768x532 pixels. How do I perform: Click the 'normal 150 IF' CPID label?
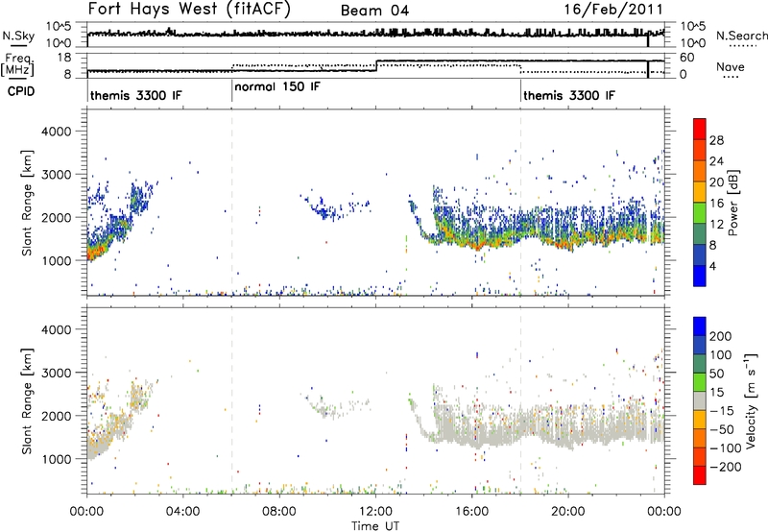[277, 86]
